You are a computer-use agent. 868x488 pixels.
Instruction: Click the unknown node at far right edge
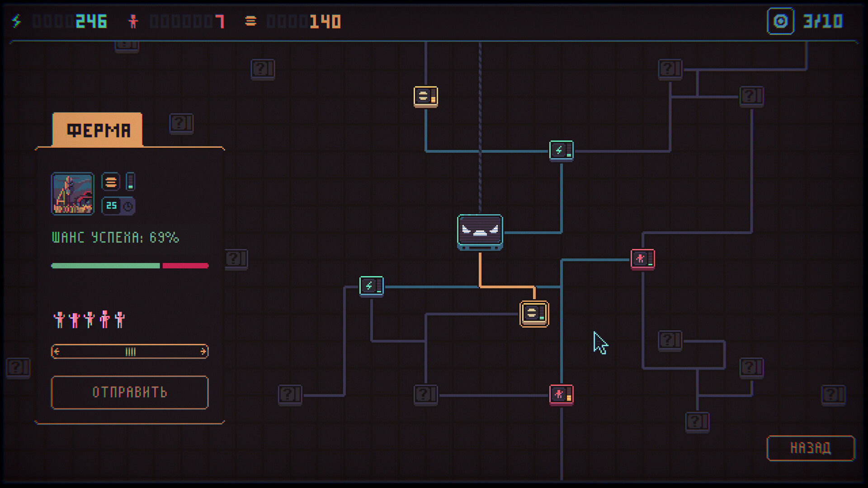click(x=833, y=394)
